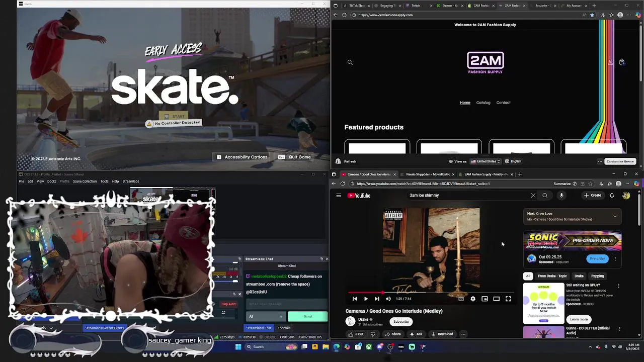644x362 pixels.
Task: Toggle YouTube miniplayer mode
Action: click(x=485, y=299)
